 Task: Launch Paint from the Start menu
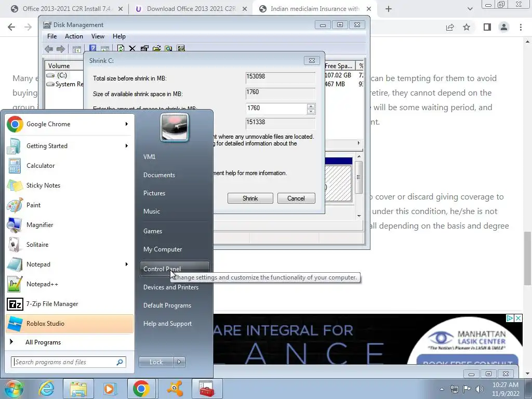70,205
